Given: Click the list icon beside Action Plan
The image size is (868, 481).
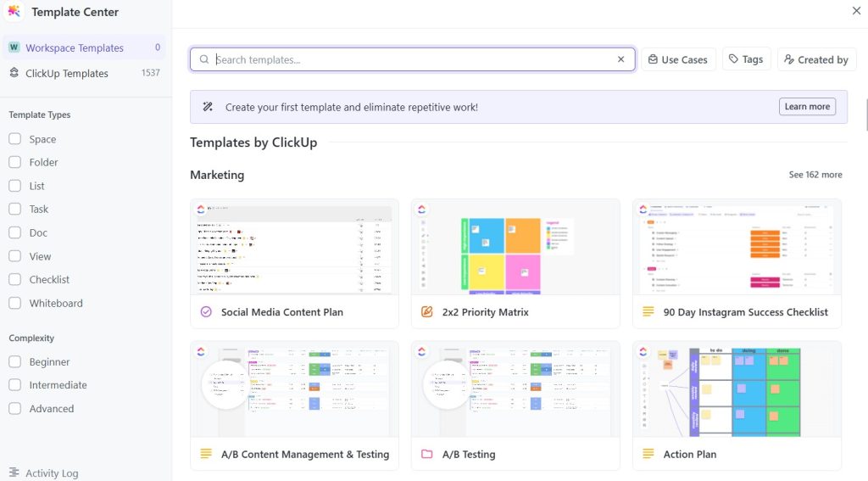Looking at the screenshot, I should [x=648, y=455].
